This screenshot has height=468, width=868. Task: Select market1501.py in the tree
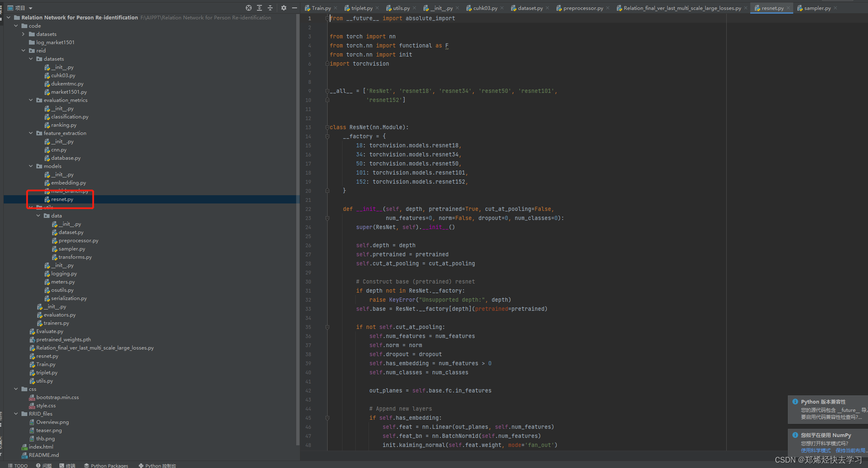69,92
